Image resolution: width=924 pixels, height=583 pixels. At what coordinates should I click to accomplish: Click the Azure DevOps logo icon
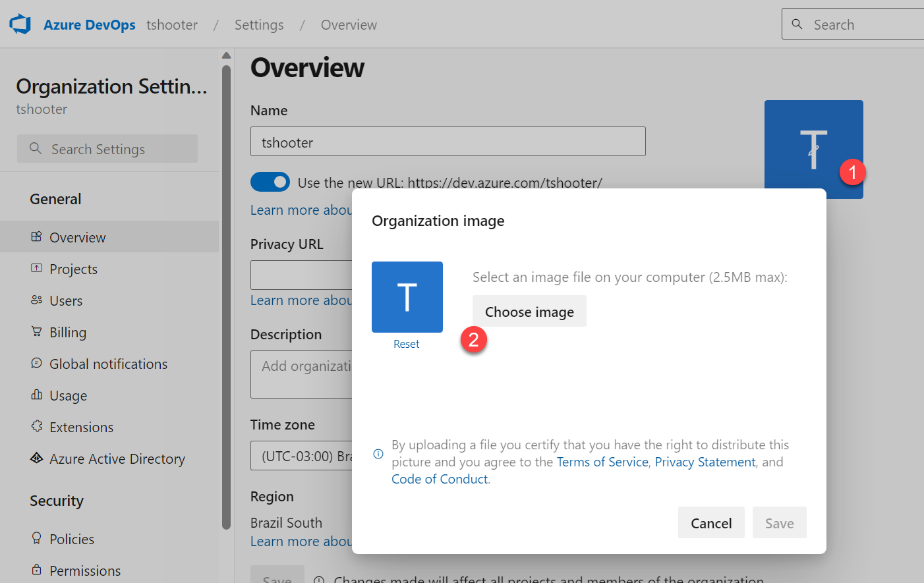[20, 24]
